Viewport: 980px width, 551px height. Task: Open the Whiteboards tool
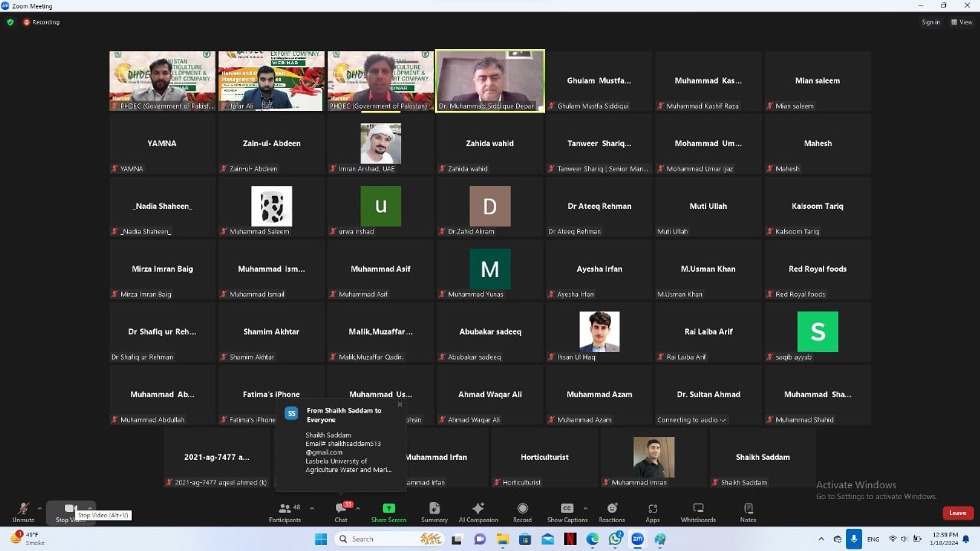tap(697, 512)
